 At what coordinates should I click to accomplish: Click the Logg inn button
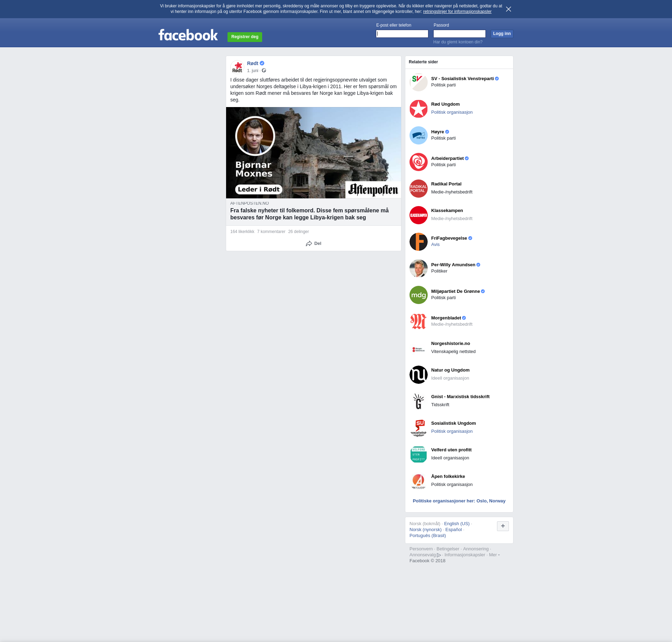[x=502, y=34]
